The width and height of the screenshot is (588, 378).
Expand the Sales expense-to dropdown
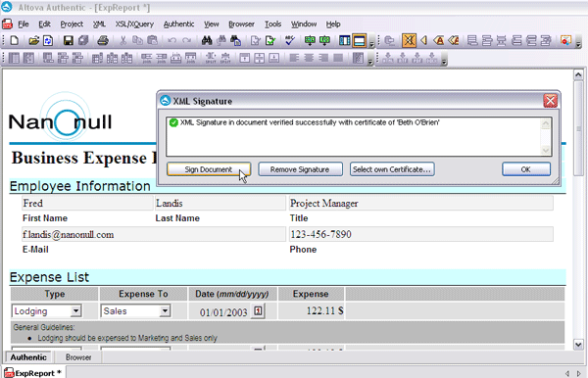[165, 311]
